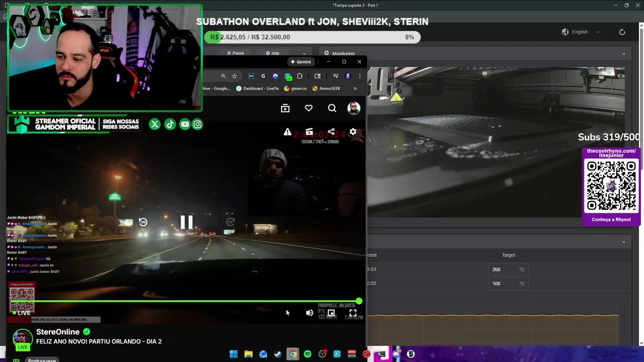The image size is (644, 362).
Task: Refresh the printer app with the reload icon
Action: click(622, 32)
